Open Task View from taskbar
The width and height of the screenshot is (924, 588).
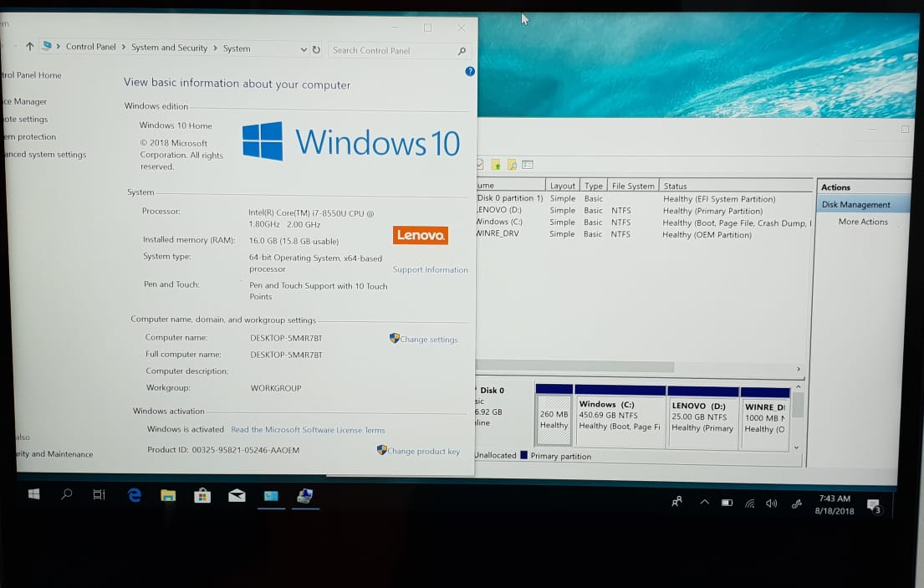(99, 495)
